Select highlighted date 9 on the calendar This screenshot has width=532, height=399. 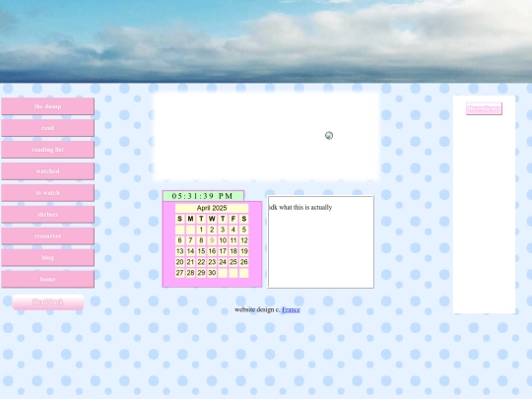(212, 240)
